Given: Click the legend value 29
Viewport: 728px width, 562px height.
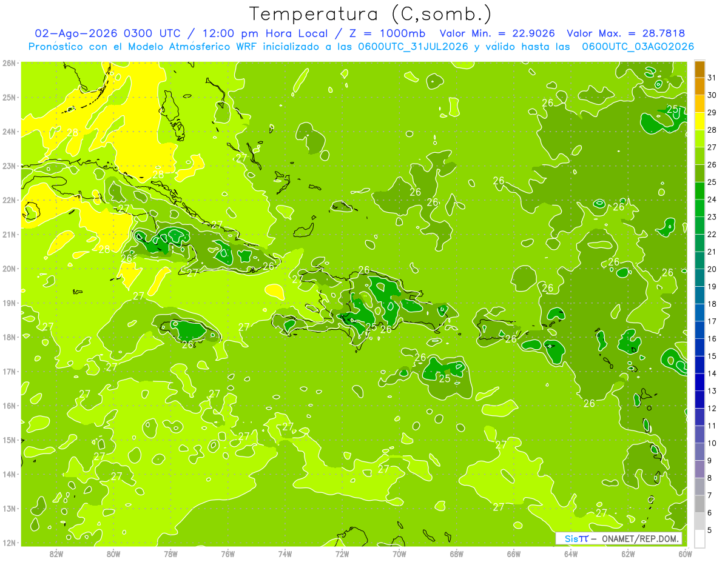Looking at the screenshot, I should [712, 112].
